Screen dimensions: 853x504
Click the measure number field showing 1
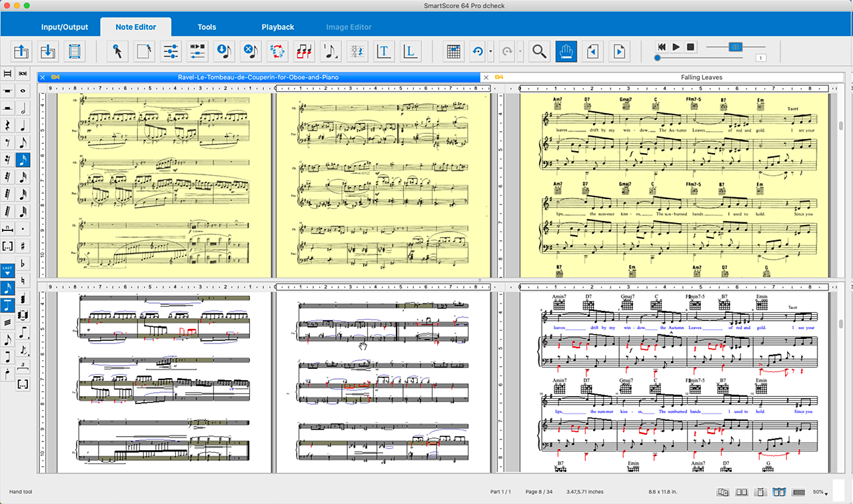pos(760,59)
